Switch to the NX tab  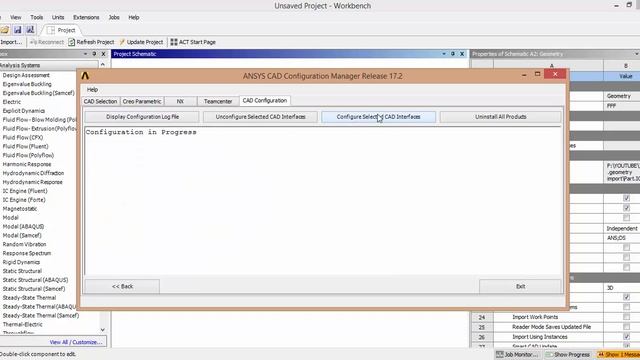click(180, 101)
